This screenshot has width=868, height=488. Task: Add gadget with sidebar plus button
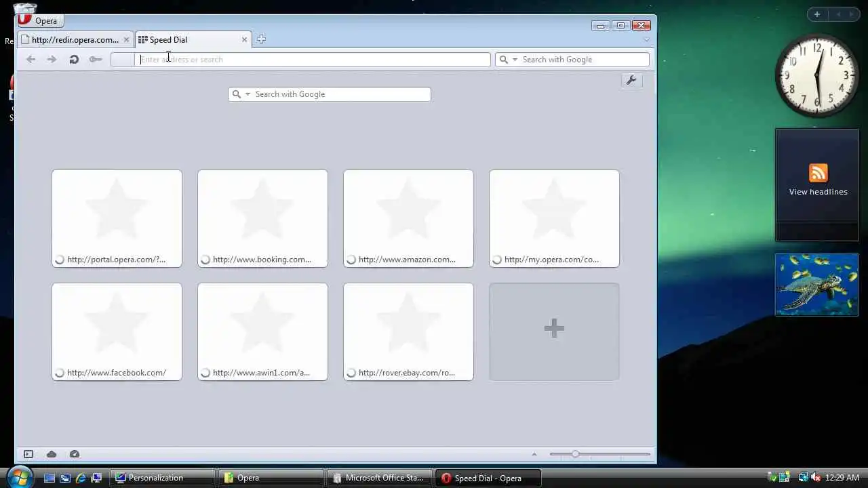(x=817, y=14)
